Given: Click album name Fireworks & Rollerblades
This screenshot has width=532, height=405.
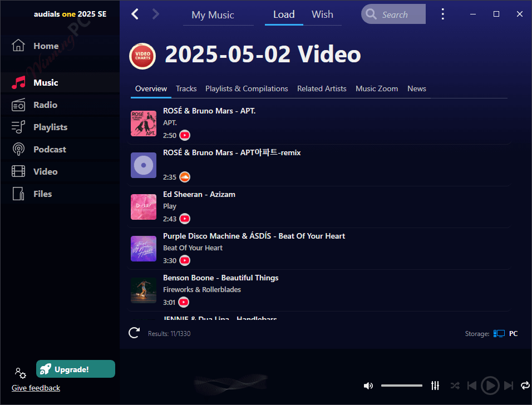Looking at the screenshot, I should 202,290.
